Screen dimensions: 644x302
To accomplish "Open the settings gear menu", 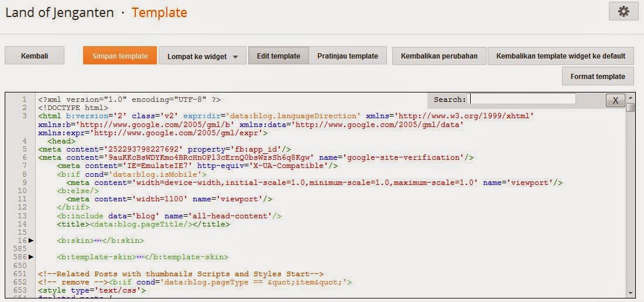I will (x=624, y=12).
